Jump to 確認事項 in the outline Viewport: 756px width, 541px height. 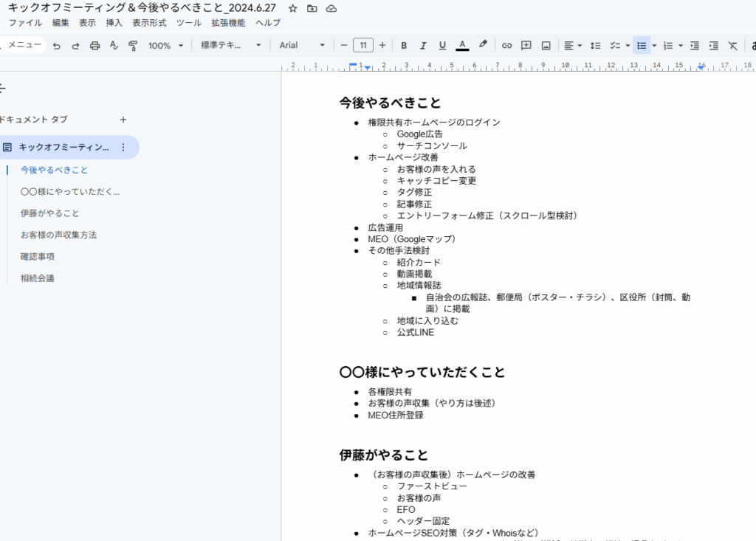38,257
